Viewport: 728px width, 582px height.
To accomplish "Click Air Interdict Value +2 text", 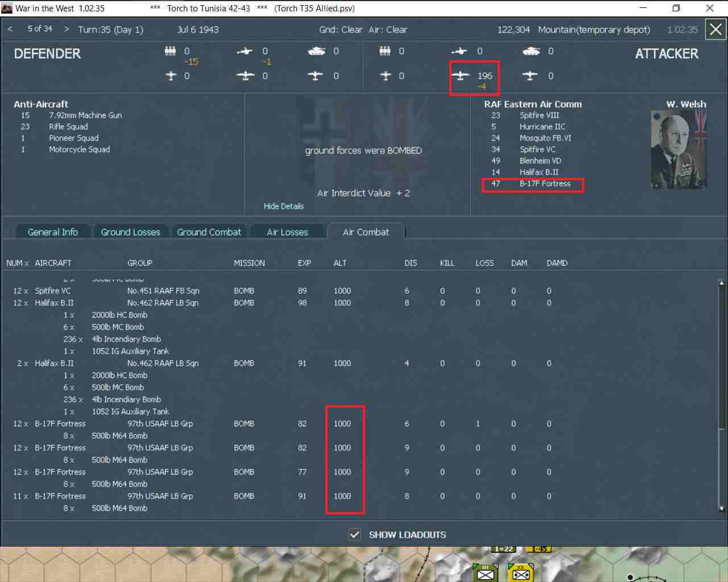I will click(x=363, y=193).
